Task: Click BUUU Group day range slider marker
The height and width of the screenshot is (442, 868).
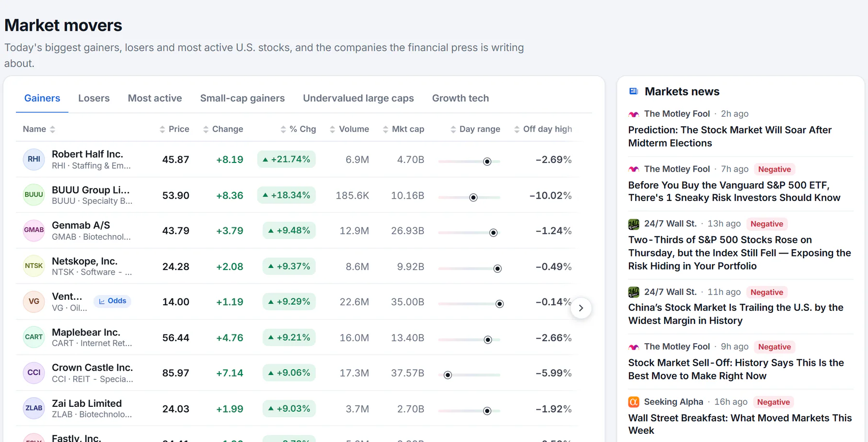Action: tap(473, 198)
